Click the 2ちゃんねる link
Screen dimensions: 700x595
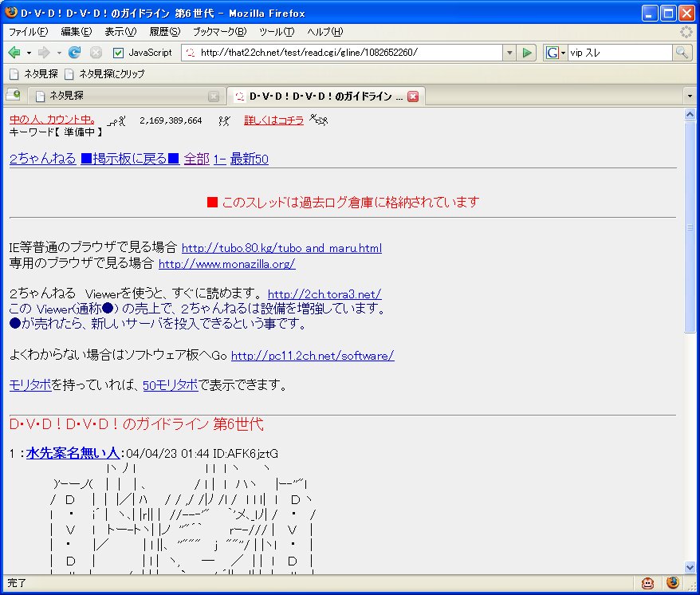[43, 159]
